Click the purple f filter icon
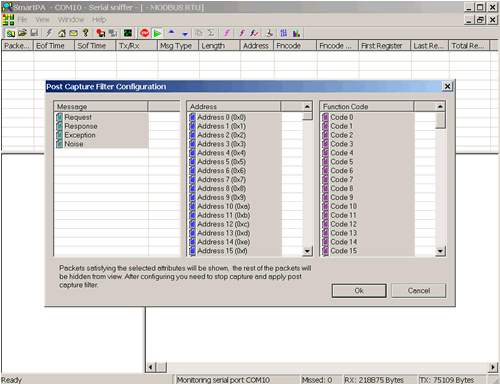 point(242,33)
